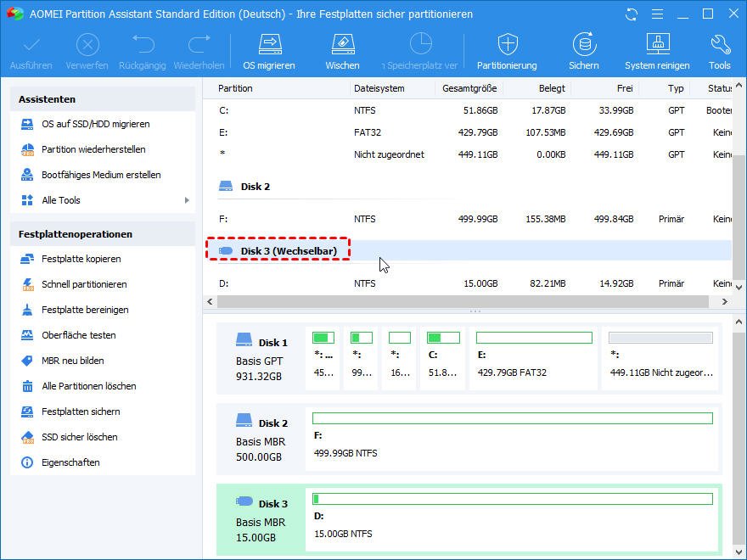The height and width of the screenshot is (560, 747).
Task: Open Eigenschaften of the disk
Action: [70, 462]
